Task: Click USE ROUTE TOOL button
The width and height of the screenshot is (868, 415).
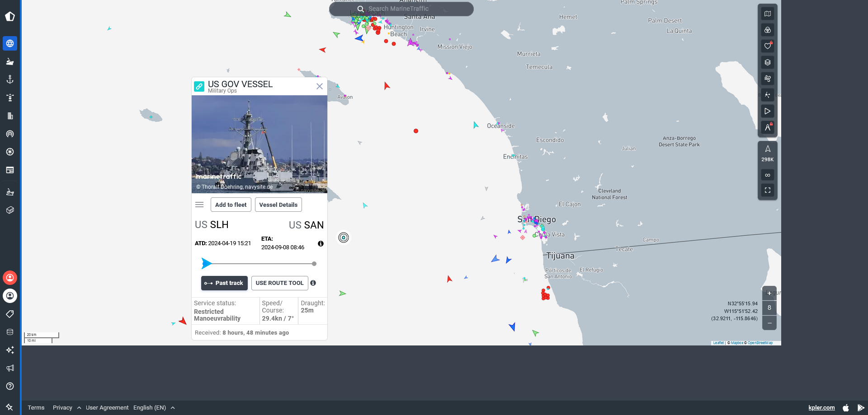Action: pos(279,283)
